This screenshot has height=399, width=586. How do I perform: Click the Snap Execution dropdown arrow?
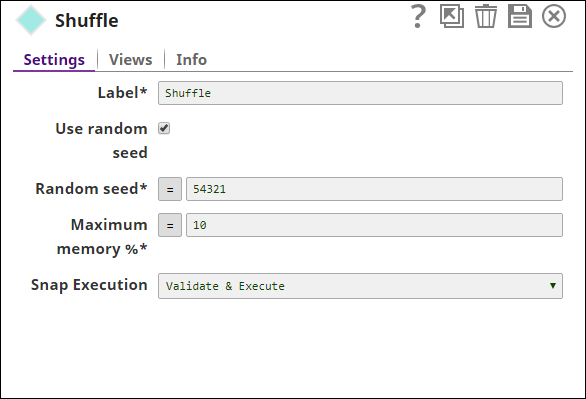click(x=553, y=286)
